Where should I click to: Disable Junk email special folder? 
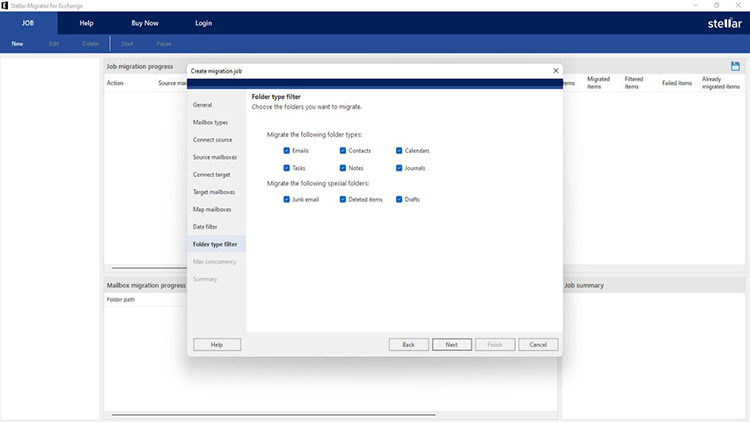287,199
